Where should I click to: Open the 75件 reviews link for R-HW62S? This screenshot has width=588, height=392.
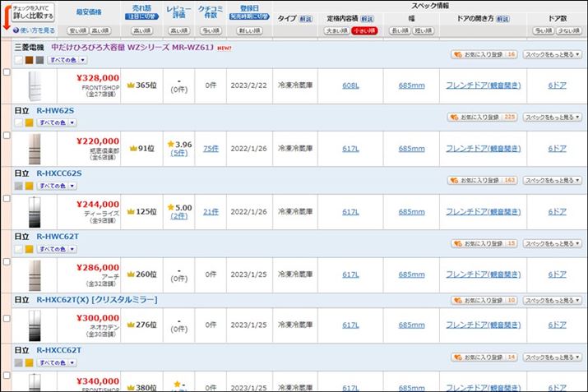click(211, 149)
